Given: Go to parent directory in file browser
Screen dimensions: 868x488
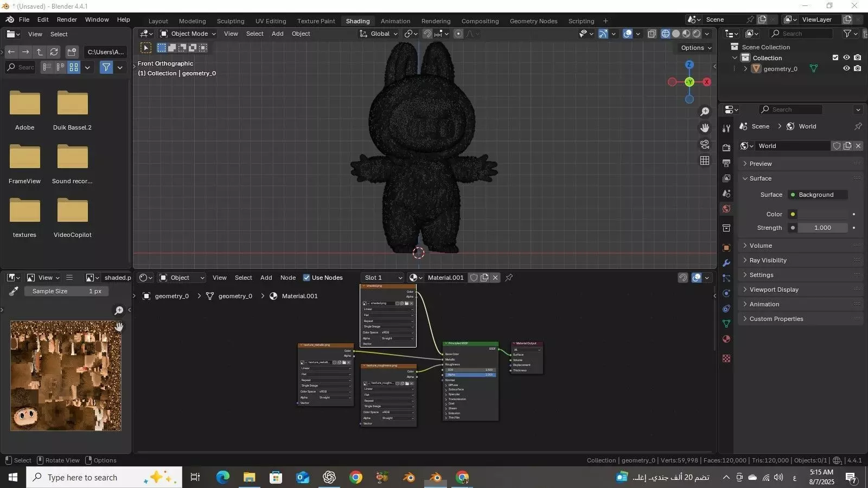Looking at the screenshot, I should [x=40, y=52].
